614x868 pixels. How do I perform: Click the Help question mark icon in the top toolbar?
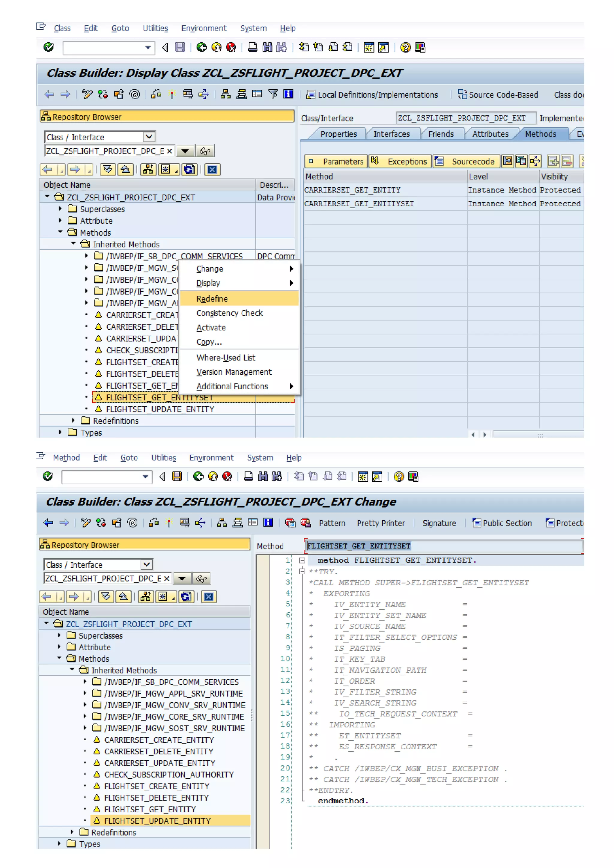tap(405, 47)
